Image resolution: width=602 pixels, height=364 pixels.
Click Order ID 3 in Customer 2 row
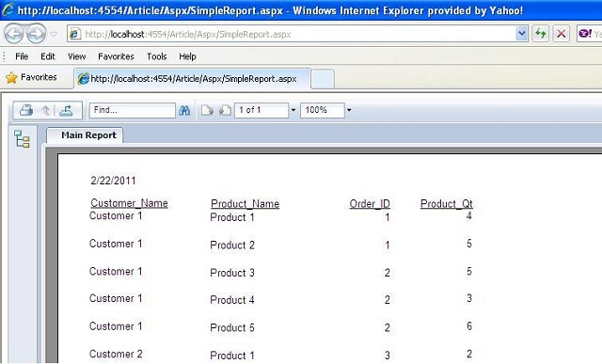(387, 356)
